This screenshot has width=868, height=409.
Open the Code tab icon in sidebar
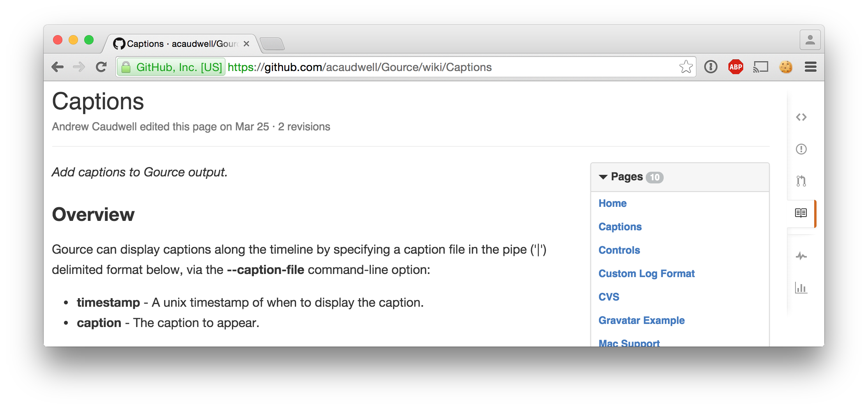pos(801,117)
